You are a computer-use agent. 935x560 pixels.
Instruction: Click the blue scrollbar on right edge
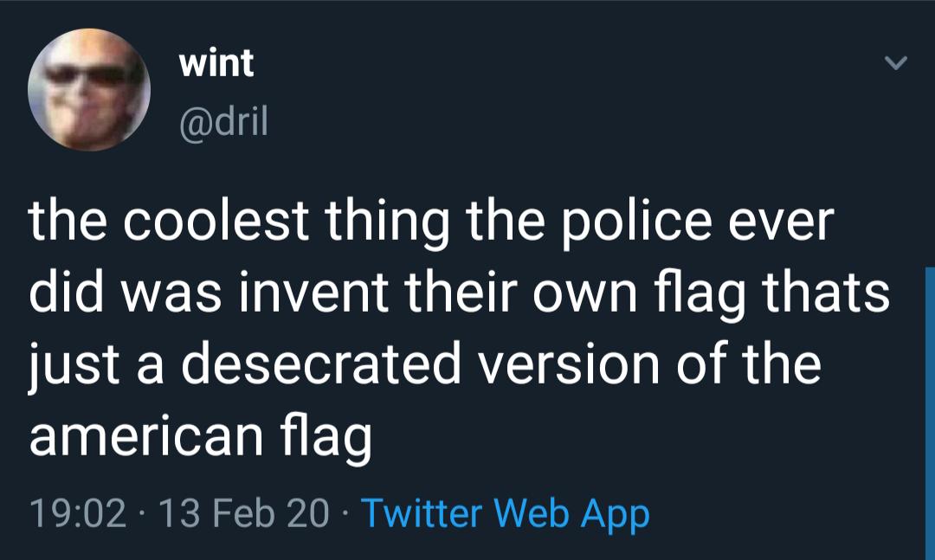[x=930, y=413]
